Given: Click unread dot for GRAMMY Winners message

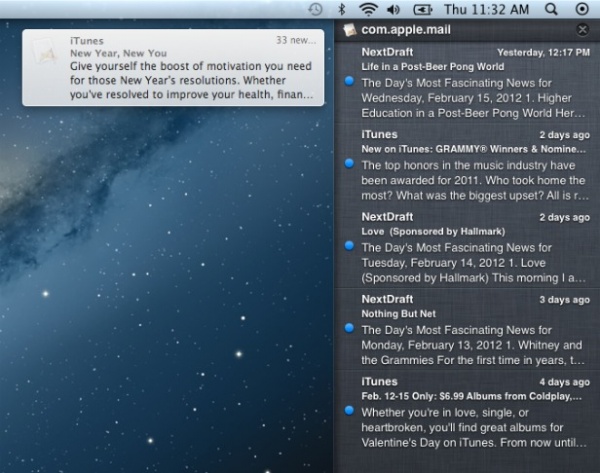Looking at the screenshot, I should coord(349,163).
